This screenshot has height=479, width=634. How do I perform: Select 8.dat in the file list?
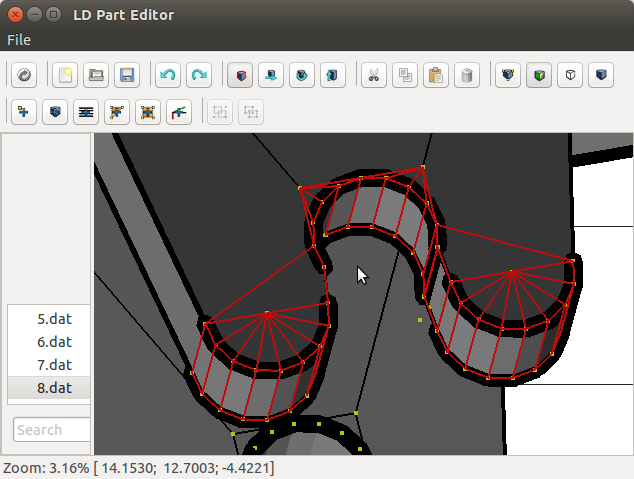(x=55, y=387)
